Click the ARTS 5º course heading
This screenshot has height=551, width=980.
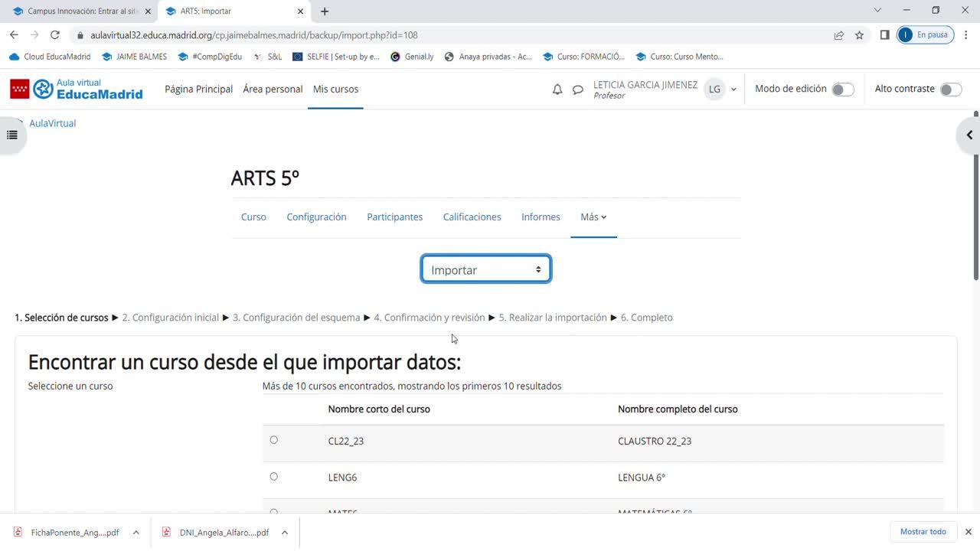tap(265, 178)
